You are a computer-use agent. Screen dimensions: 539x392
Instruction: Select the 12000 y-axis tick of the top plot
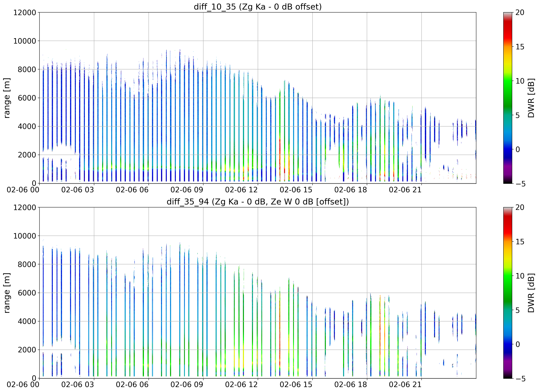(25, 12)
